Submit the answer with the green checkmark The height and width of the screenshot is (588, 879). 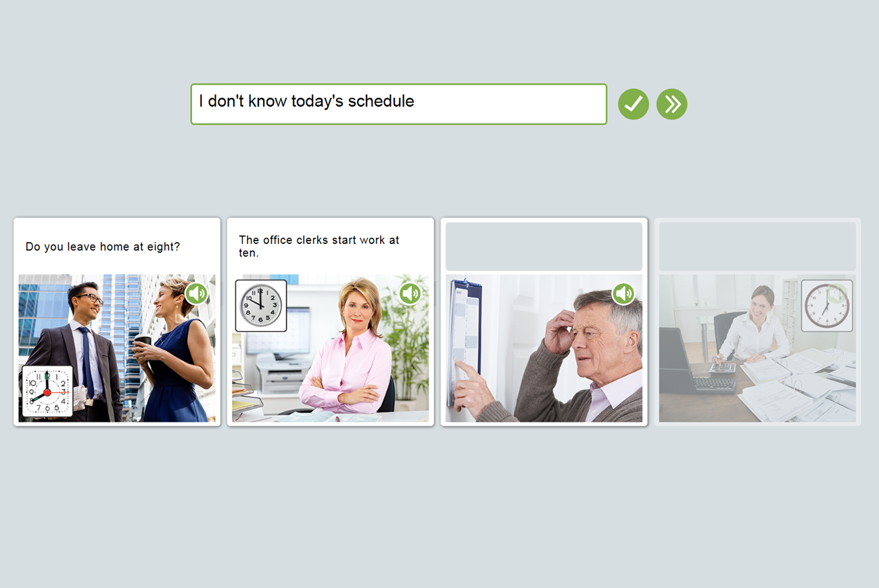click(634, 104)
